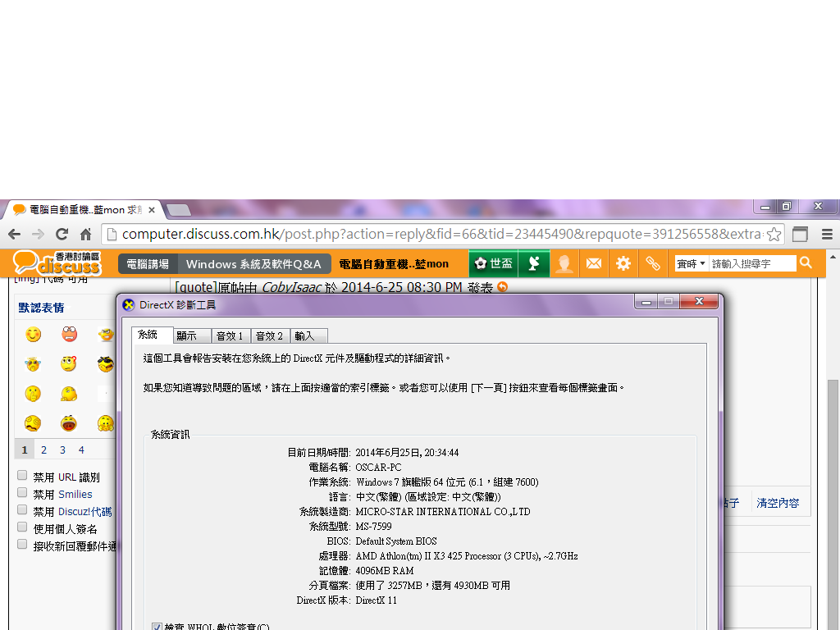
Task: Open the Discuz!代碼 help link
Action: click(x=84, y=512)
